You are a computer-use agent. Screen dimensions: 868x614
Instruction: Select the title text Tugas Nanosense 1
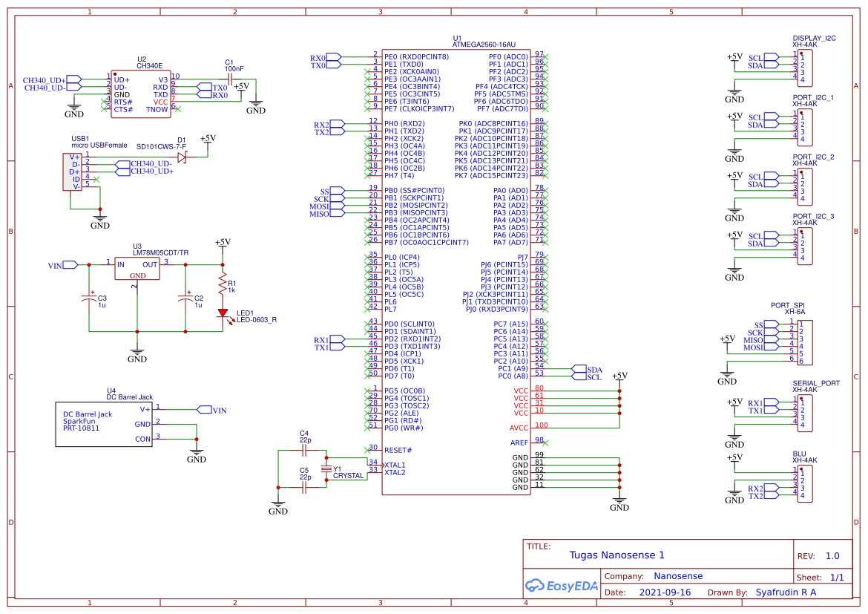[x=616, y=555]
